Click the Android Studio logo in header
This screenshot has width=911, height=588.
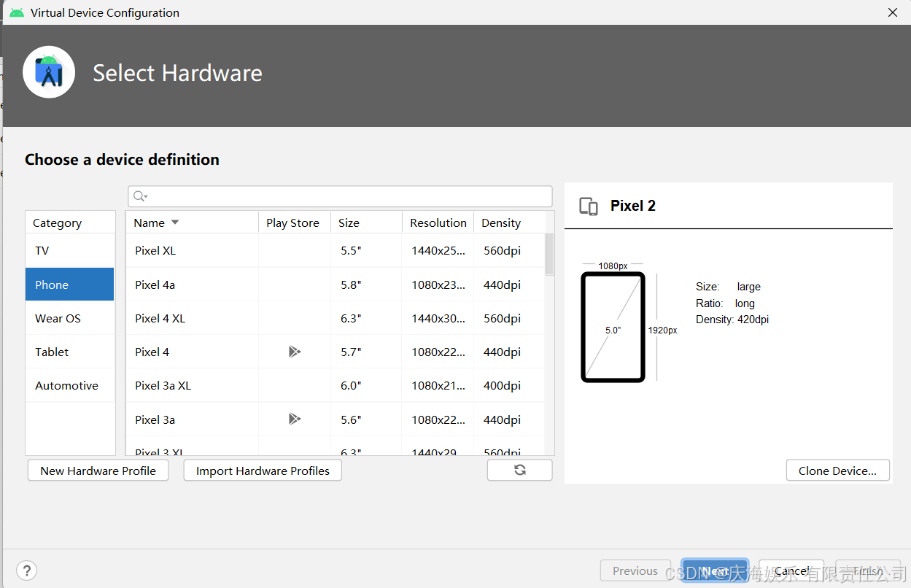pyautogui.click(x=49, y=72)
